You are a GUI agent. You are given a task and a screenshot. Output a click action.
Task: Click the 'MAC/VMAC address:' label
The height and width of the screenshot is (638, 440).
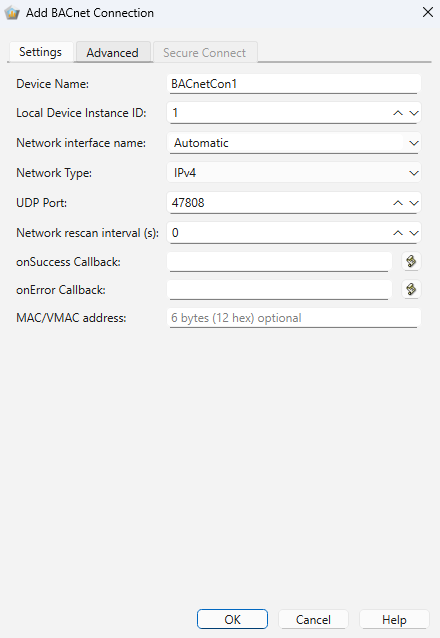coord(71,318)
